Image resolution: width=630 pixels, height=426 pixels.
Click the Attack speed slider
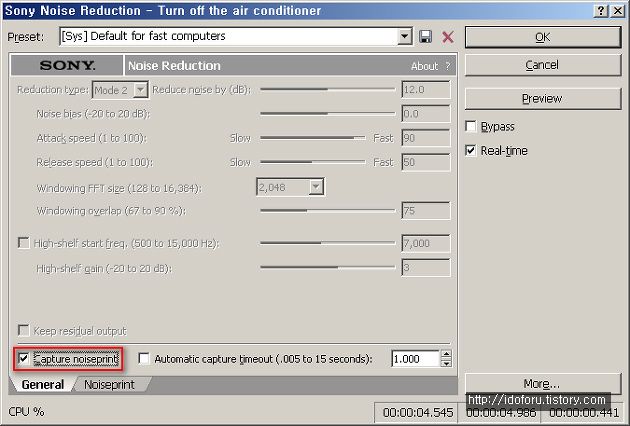click(313, 138)
